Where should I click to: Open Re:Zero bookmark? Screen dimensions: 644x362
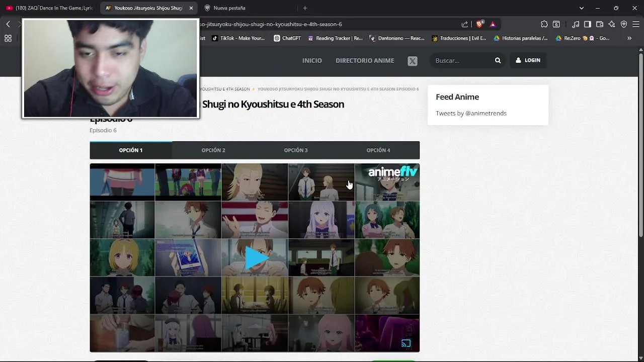[x=583, y=38]
